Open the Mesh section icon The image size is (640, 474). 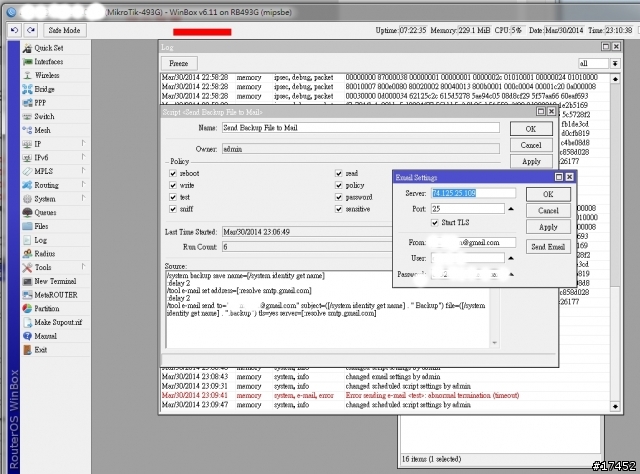pos(27,130)
